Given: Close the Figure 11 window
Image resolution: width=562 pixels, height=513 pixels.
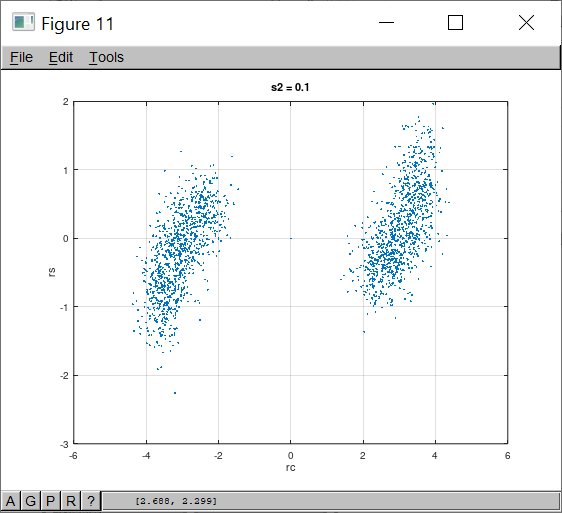Looking at the screenshot, I should pyautogui.click(x=526, y=23).
